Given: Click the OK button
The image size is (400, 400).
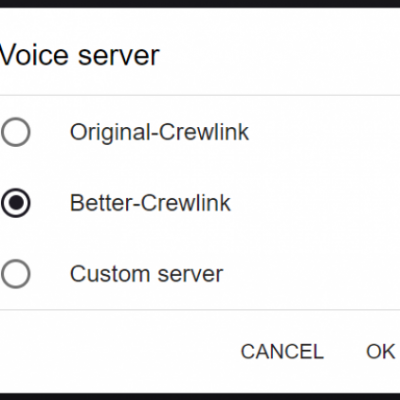Looking at the screenshot, I should 380,351.
